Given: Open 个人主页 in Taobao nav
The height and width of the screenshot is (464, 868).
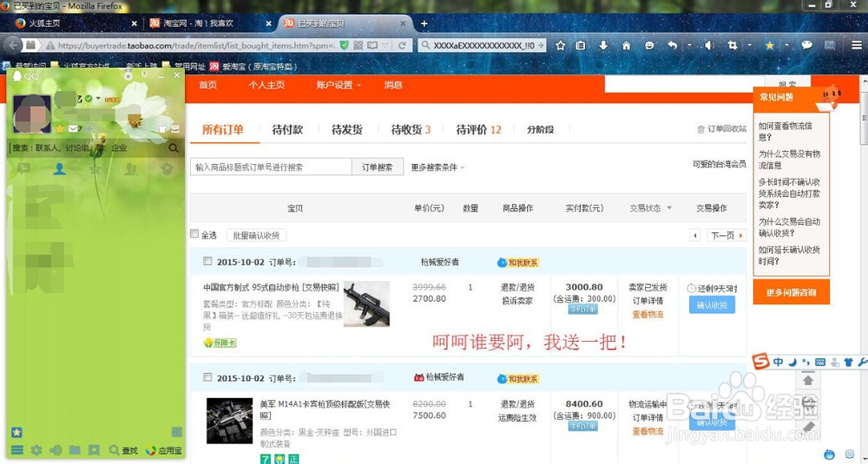Looking at the screenshot, I should point(266,85).
